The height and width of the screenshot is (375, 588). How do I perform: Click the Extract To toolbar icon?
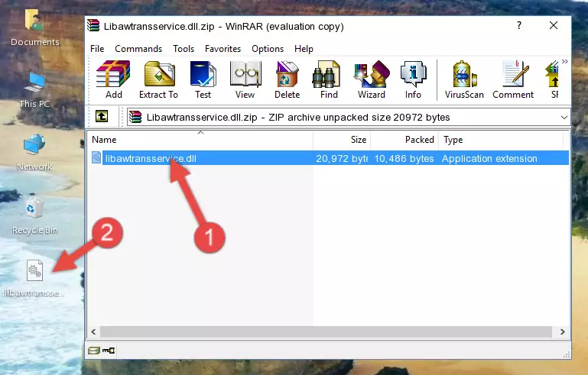158,79
